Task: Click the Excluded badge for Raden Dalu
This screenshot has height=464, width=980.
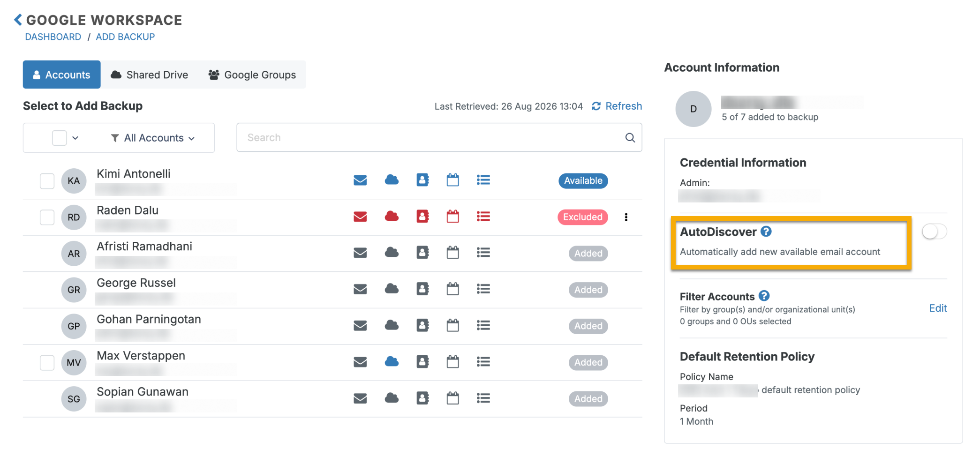Action: (x=582, y=217)
